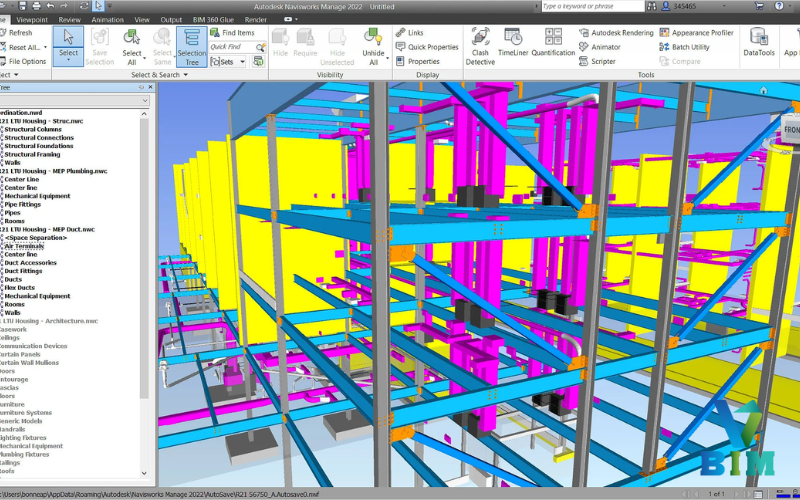800x500 pixels.
Task: Click the Home view icon in viewport
Action: 763,90
